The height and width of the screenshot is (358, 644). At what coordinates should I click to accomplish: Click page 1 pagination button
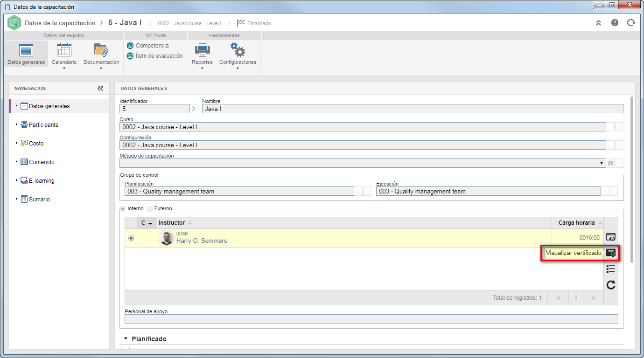coord(576,298)
